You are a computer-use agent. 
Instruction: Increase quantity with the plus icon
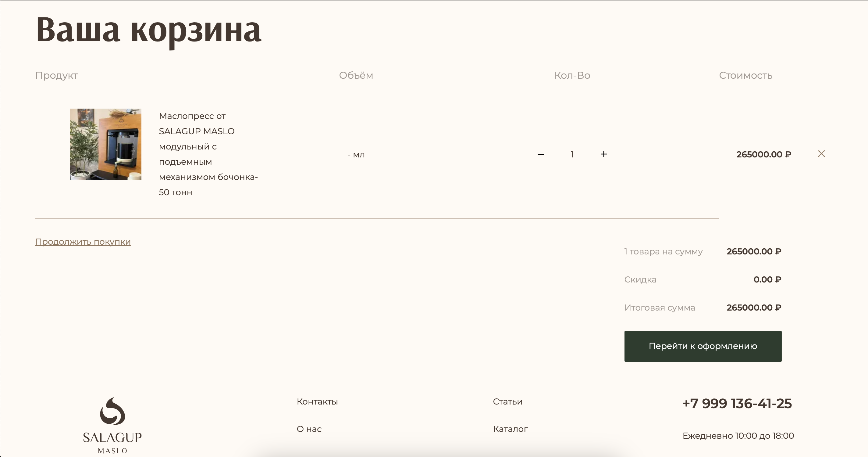603,154
